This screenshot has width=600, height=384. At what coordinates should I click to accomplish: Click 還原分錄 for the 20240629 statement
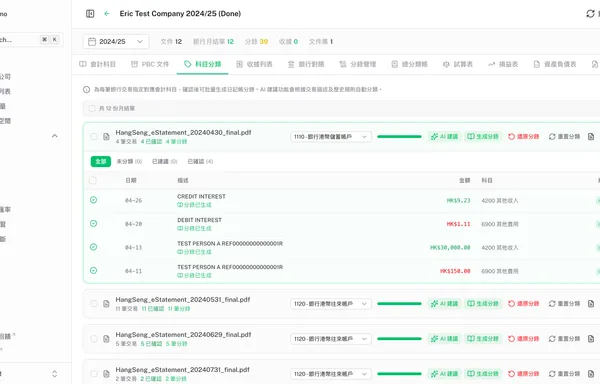523,339
